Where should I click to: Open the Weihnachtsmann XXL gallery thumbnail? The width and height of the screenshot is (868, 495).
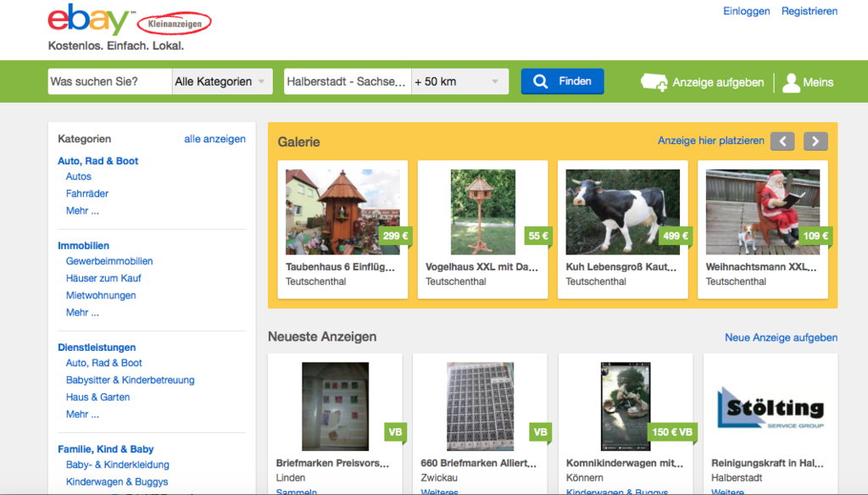click(x=763, y=212)
